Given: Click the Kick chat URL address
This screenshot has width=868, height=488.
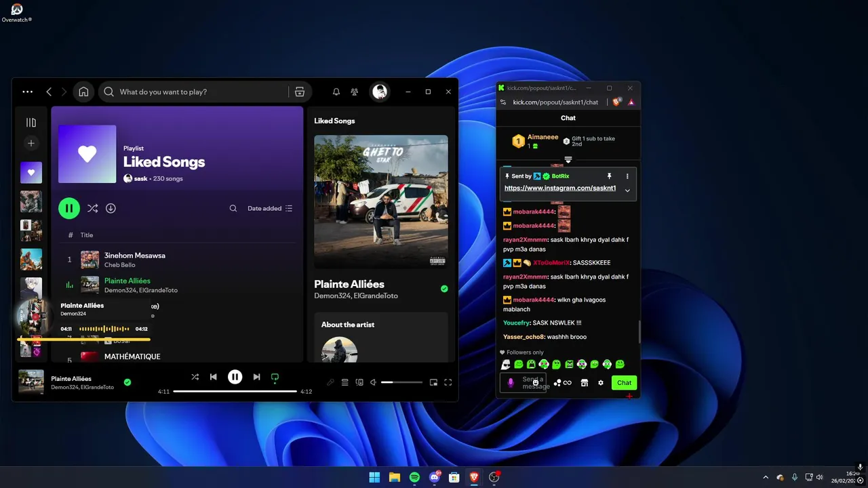Looking at the screenshot, I should (x=555, y=102).
